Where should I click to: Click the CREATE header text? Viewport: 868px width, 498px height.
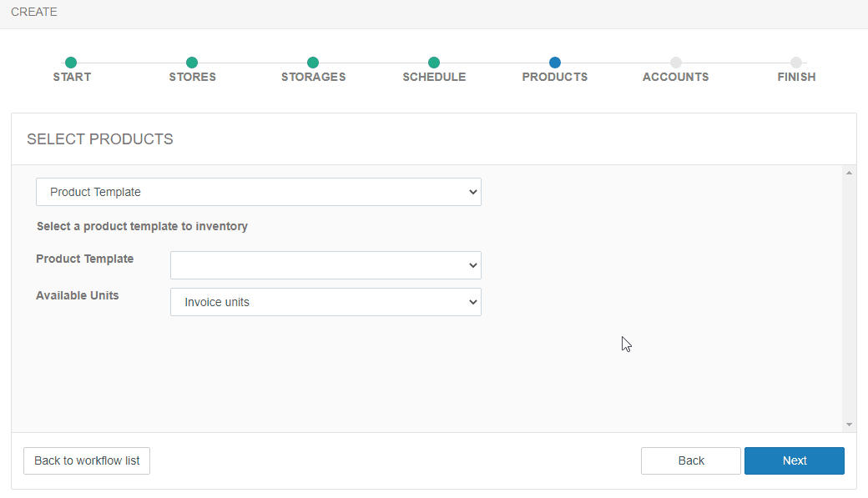[34, 13]
